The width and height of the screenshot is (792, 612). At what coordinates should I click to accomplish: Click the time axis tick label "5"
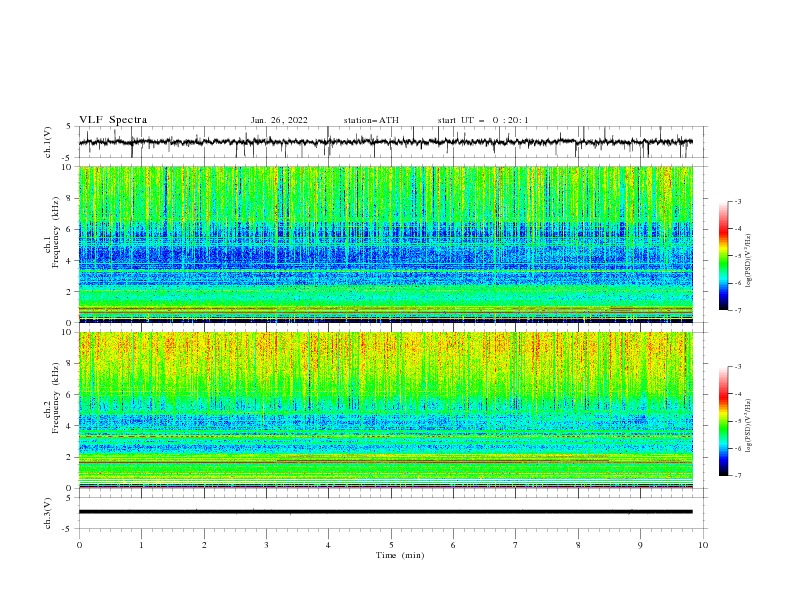(391, 545)
